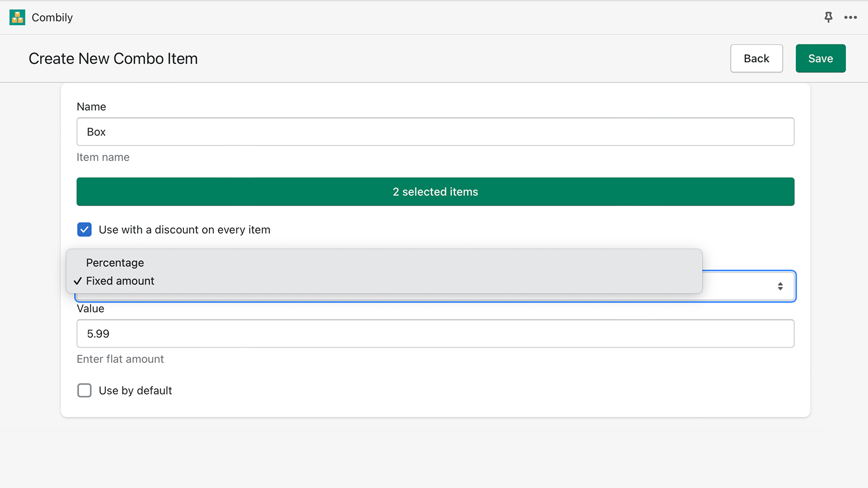Image resolution: width=868 pixels, height=488 pixels.
Task: Open the 2 selected items picker
Action: click(x=435, y=192)
